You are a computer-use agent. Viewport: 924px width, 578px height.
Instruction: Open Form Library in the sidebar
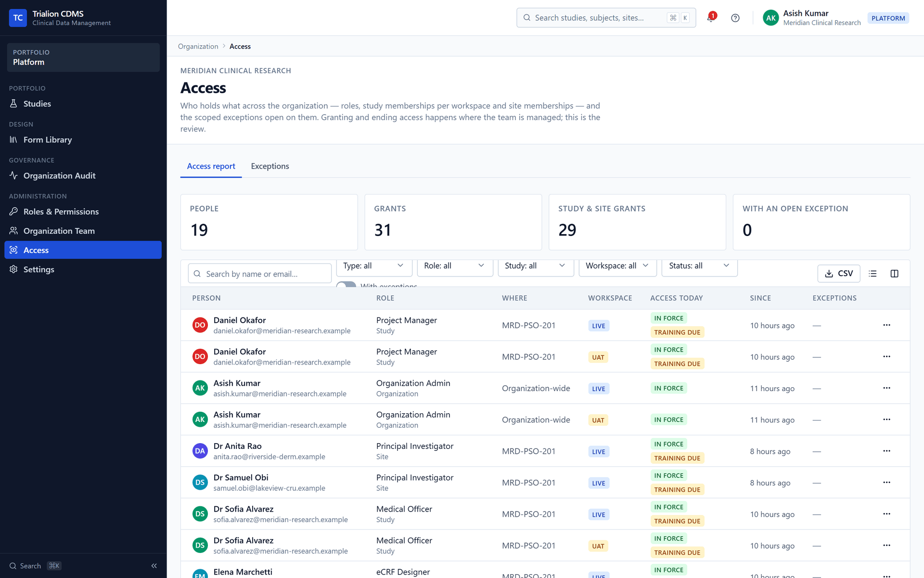pyautogui.click(x=83, y=140)
